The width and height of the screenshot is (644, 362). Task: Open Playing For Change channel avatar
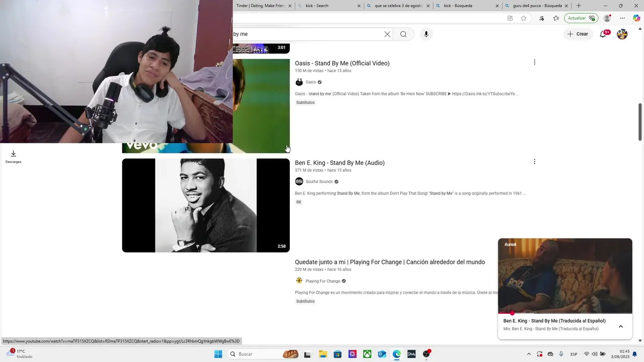(299, 281)
